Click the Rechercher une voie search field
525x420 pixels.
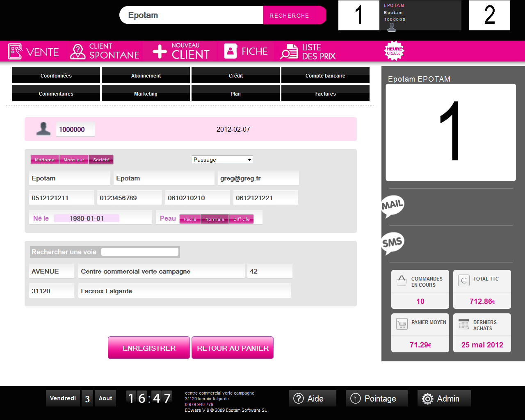pos(140,252)
